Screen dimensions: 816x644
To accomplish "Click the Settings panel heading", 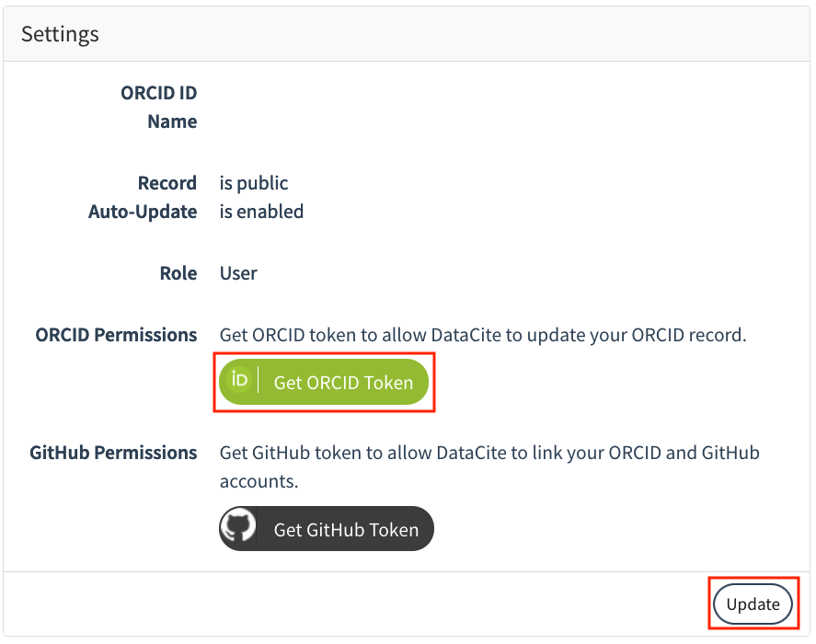I will click(60, 34).
